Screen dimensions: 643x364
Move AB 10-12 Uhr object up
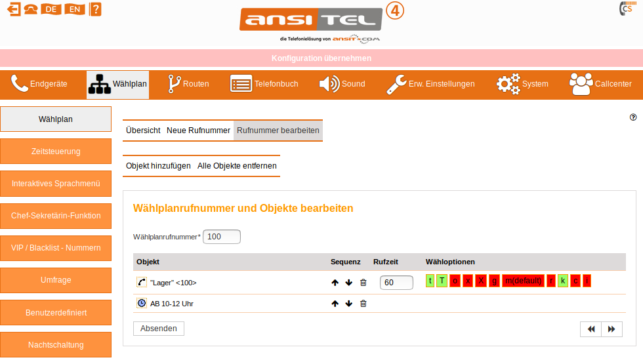coord(335,304)
